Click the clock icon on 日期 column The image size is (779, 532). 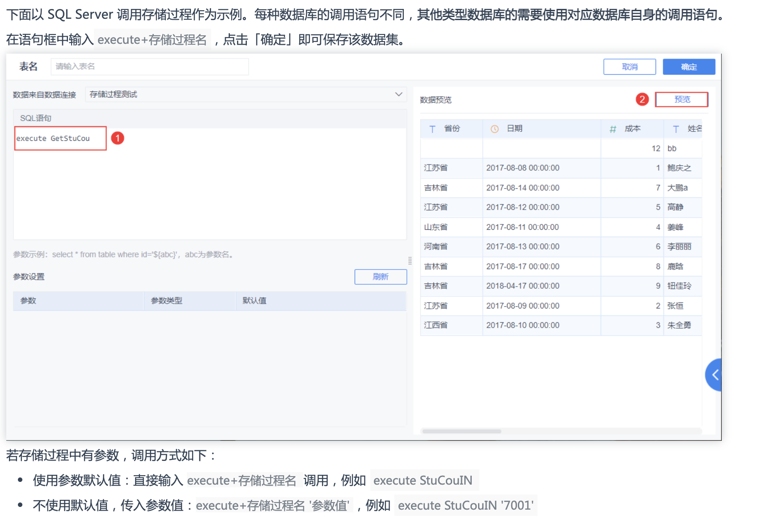pos(495,129)
